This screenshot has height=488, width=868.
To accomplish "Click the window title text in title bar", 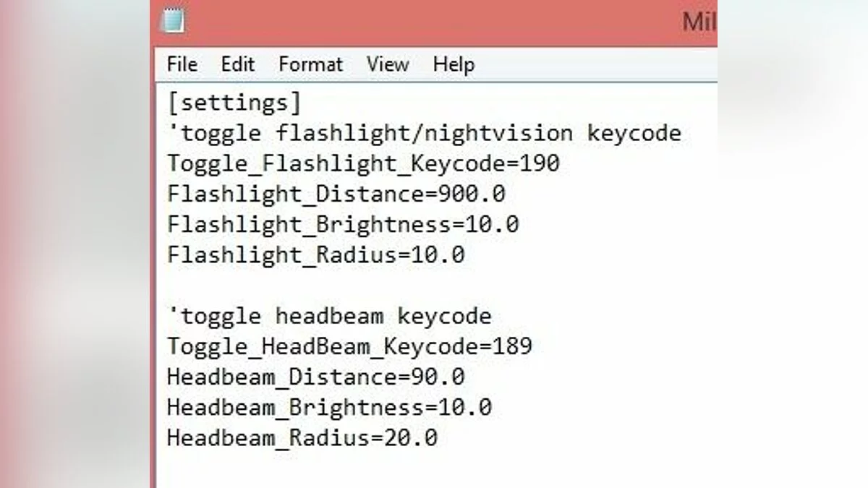I will tap(699, 22).
